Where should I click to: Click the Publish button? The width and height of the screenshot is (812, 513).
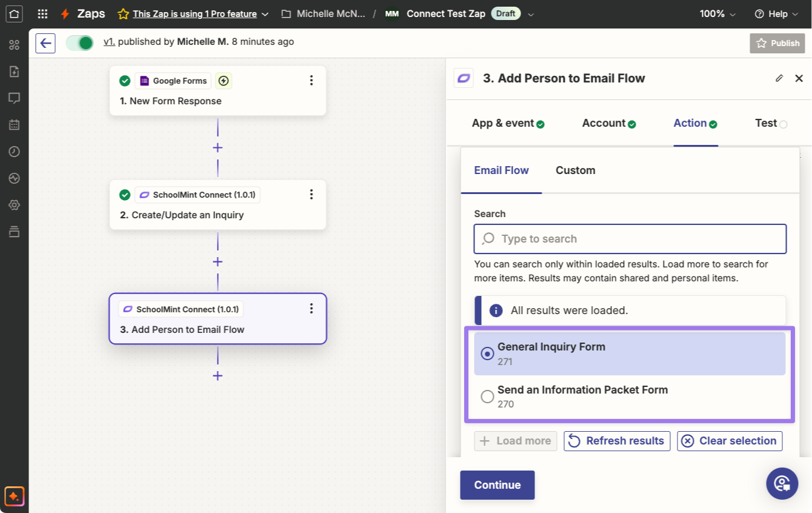pos(778,43)
